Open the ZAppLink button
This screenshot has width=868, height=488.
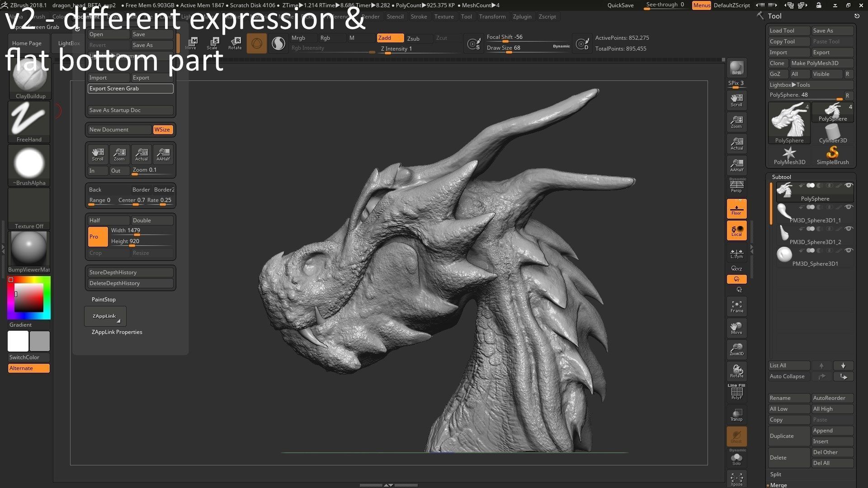click(x=105, y=316)
